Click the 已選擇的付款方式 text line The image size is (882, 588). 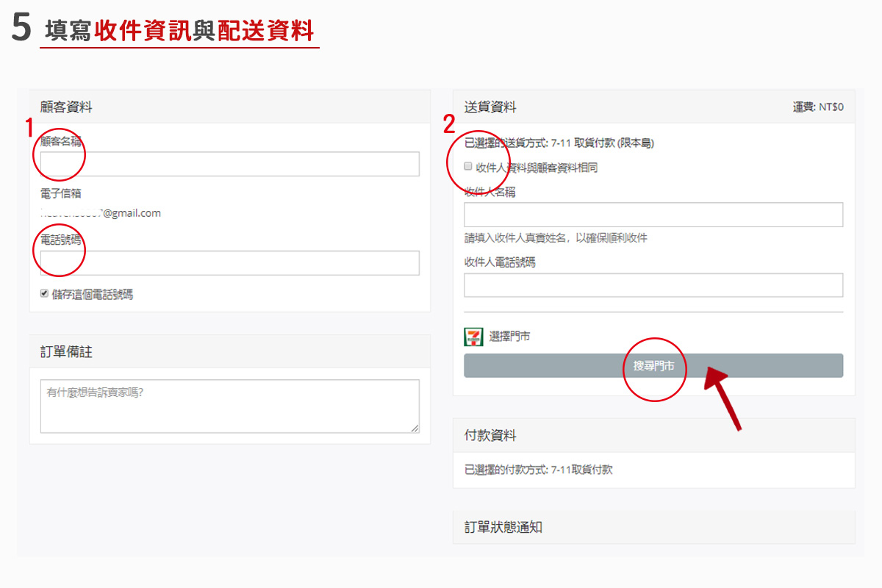[x=538, y=470]
